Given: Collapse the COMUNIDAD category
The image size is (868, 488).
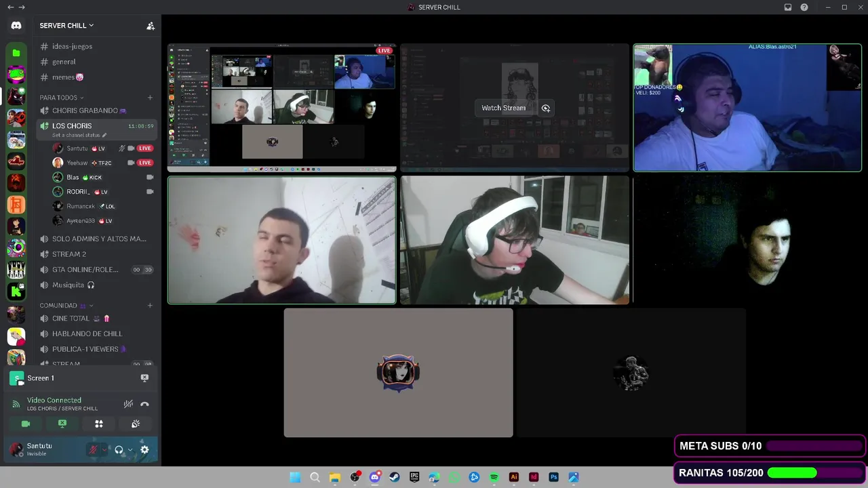Looking at the screenshot, I should coord(66,306).
